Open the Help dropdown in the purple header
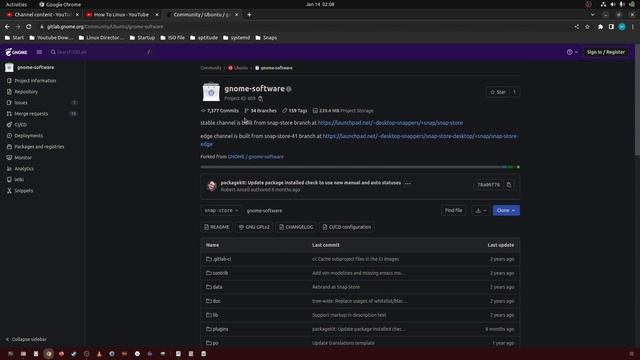The height and width of the screenshot is (360, 640). point(572,52)
